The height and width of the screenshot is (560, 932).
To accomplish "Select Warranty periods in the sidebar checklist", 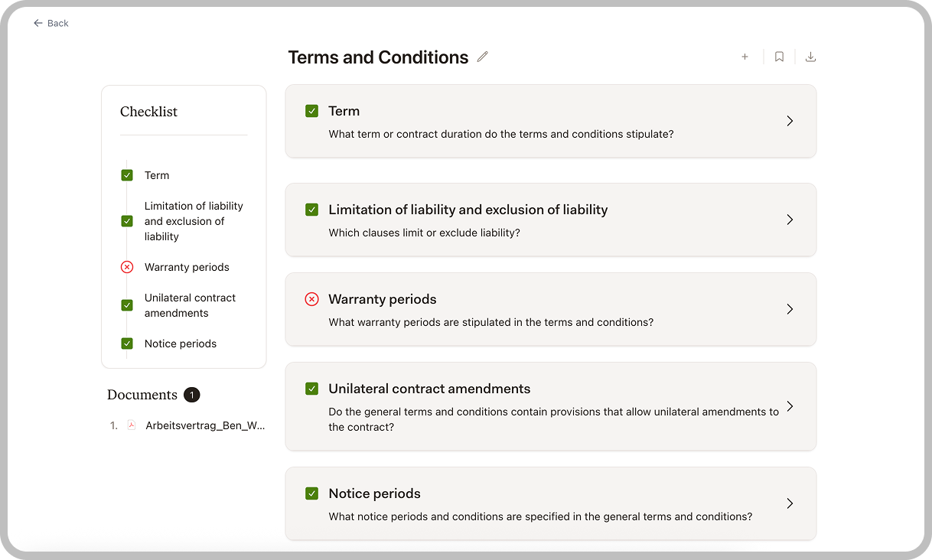I will [186, 267].
